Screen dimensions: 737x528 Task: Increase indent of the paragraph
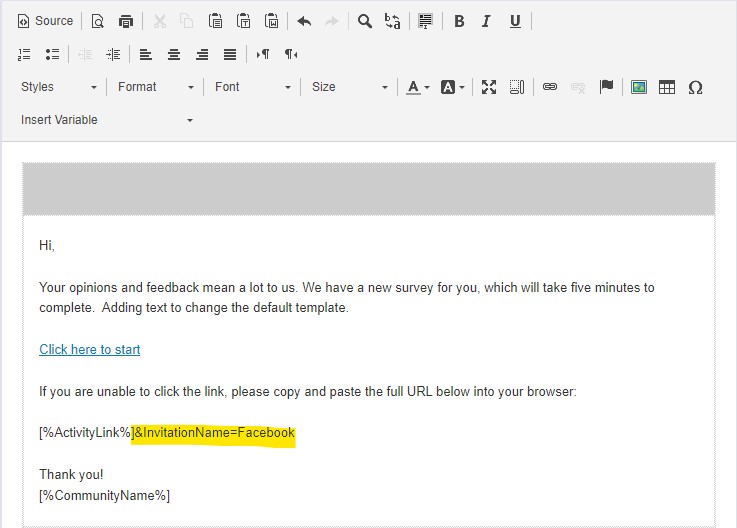coord(113,55)
